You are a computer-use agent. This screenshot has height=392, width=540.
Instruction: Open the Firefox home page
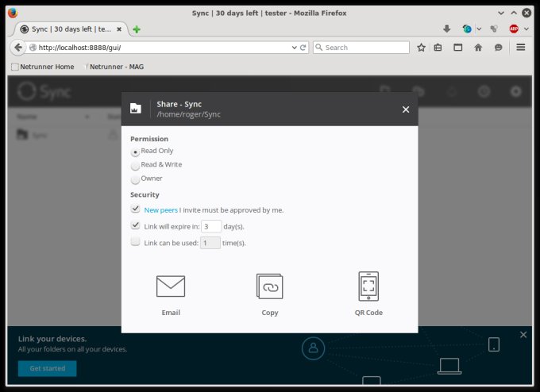478,48
